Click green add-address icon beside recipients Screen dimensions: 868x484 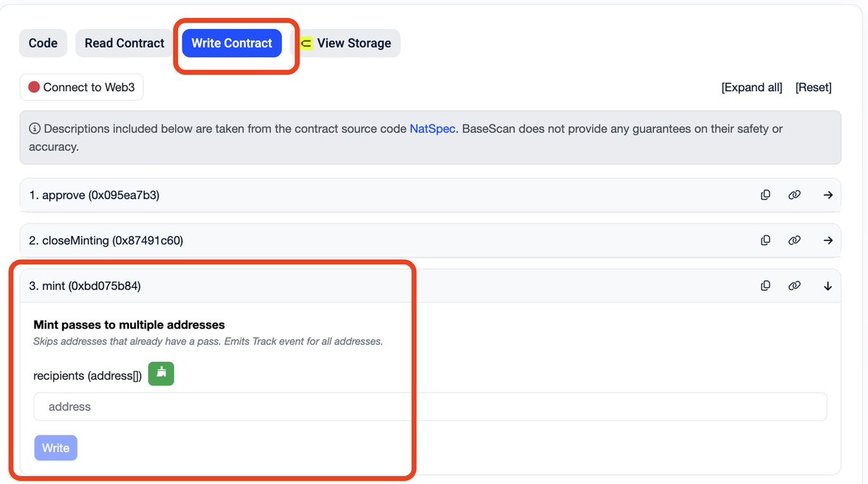coord(161,373)
